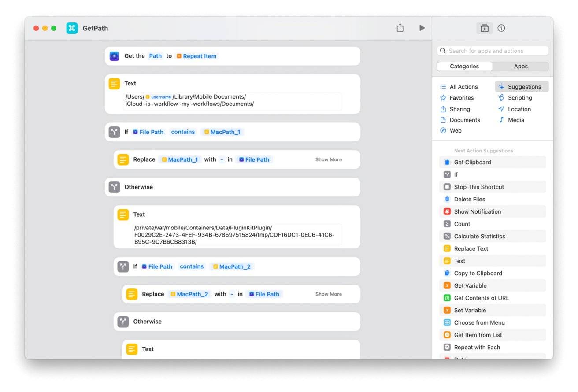Open the Action Library panel icon
Screen dimensions: 578x392
484,28
